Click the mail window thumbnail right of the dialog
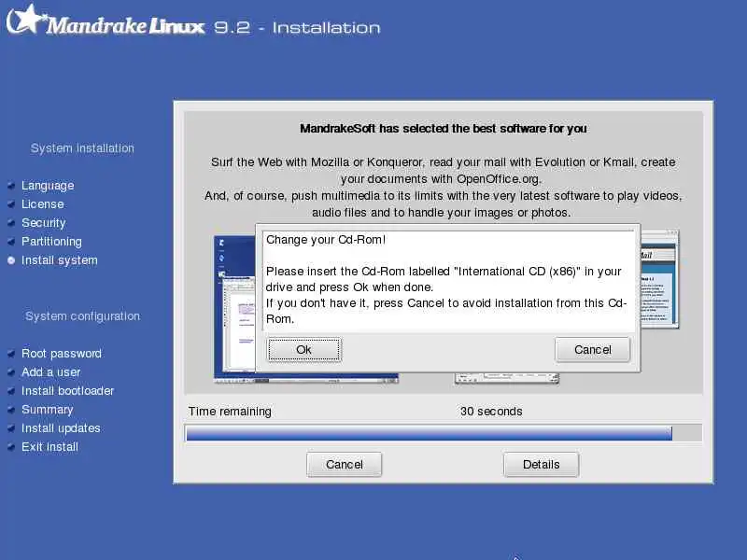The height and width of the screenshot is (560, 747). click(660, 279)
